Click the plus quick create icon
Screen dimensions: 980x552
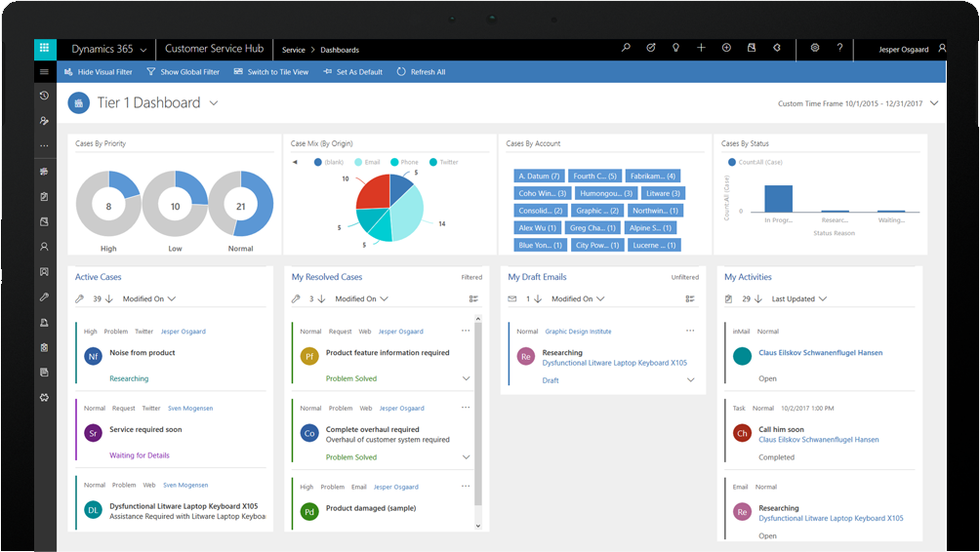(701, 48)
